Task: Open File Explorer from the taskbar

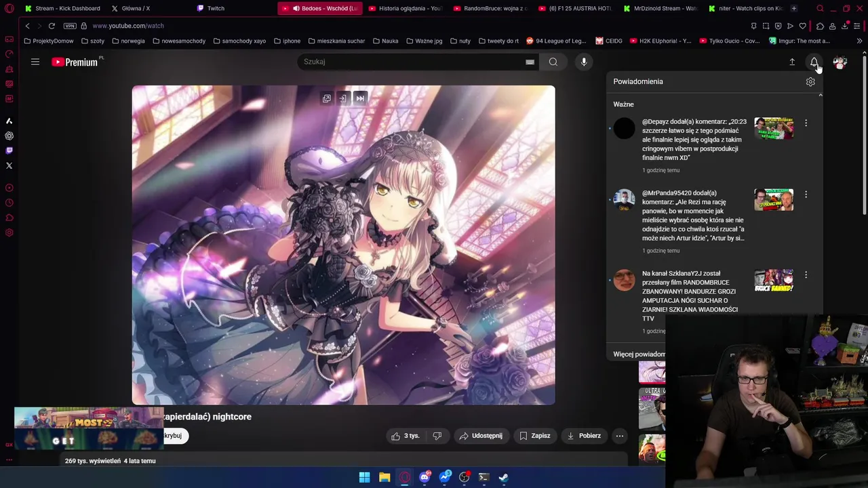Action: [384, 477]
